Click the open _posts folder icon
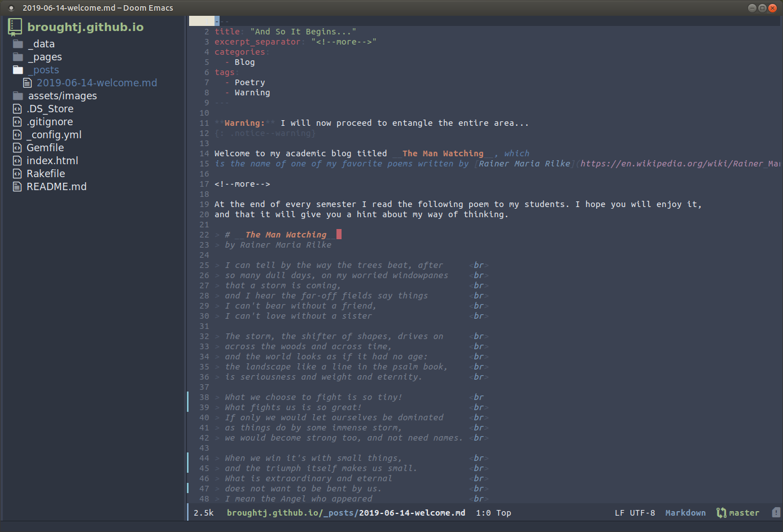The width and height of the screenshot is (783, 532). (18, 70)
